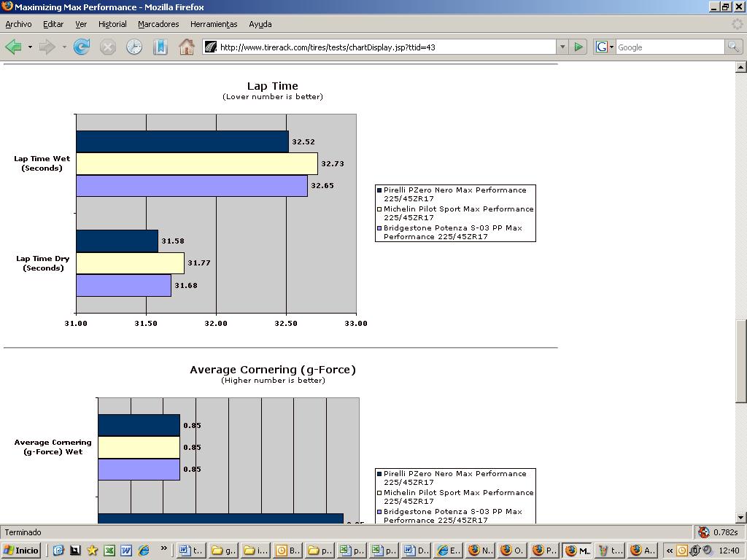Click the vertical scrollbar down arrow
This screenshot has width=747, height=560.
coord(741,517)
